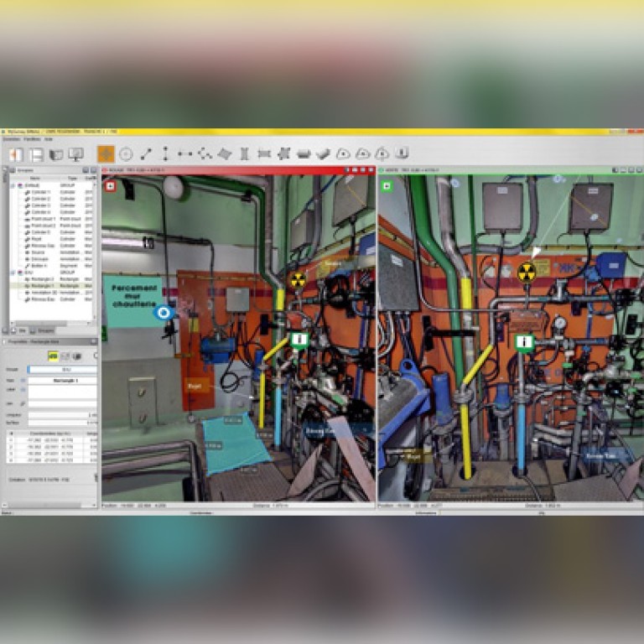Click the green info marker in right view
This screenshot has height=644, width=644.
pyautogui.click(x=525, y=341)
